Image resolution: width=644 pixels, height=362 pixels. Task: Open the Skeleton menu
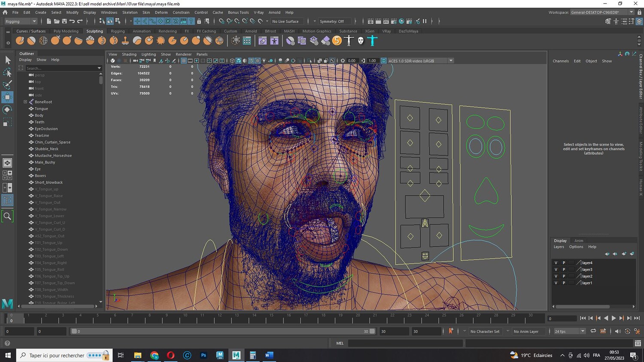(x=130, y=12)
